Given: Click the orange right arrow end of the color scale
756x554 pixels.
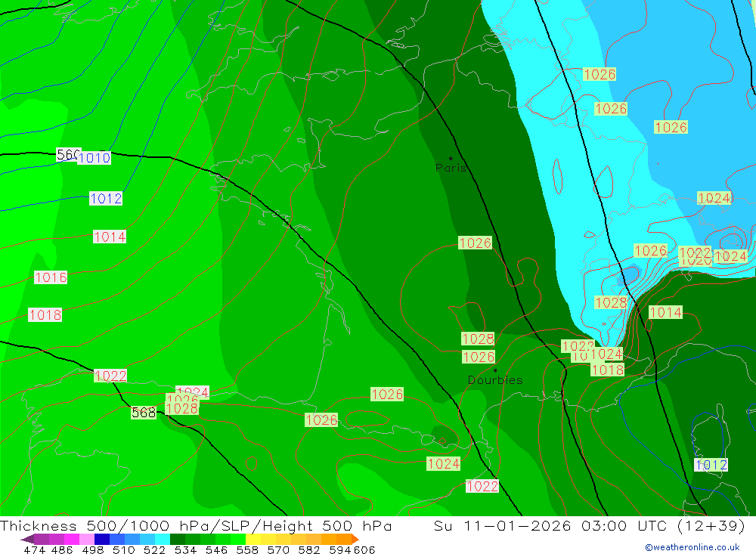Looking at the screenshot, I should coord(355,539).
